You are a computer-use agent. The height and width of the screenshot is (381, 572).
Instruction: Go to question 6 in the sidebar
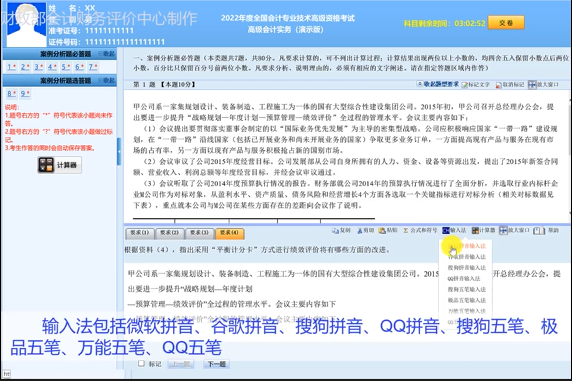point(80,67)
